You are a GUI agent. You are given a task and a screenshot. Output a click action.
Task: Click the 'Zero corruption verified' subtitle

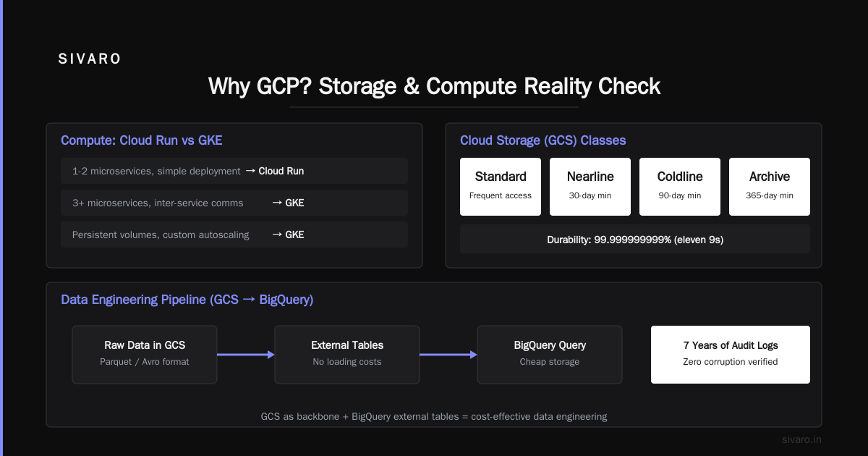pos(731,362)
